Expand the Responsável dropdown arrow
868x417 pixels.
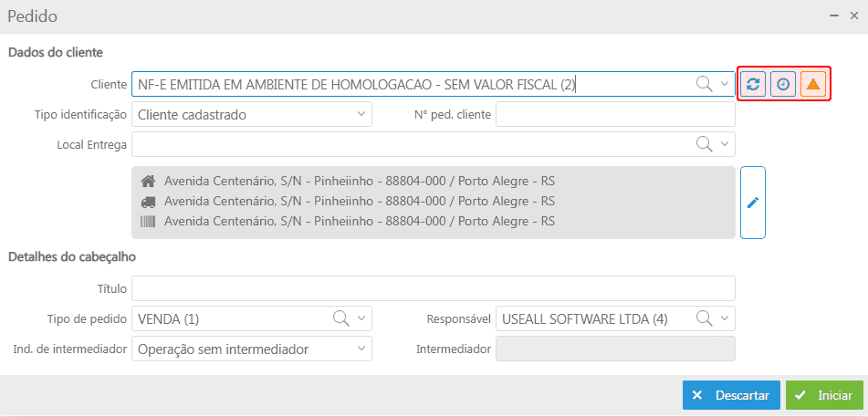[725, 318]
